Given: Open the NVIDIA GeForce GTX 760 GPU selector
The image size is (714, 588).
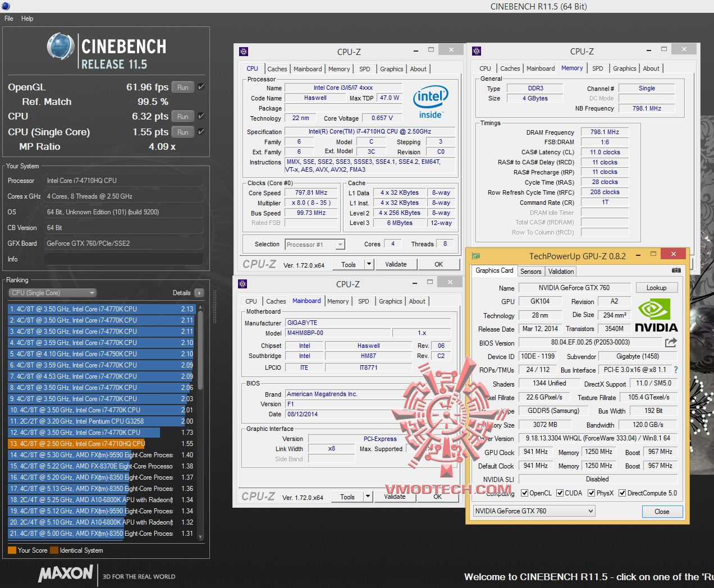Looking at the screenshot, I should [x=533, y=511].
